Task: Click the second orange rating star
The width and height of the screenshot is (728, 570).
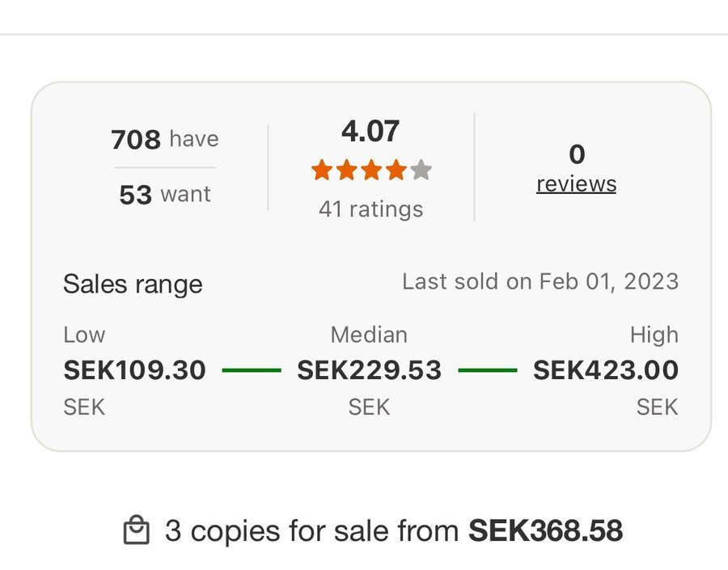Action: coord(346,171)
